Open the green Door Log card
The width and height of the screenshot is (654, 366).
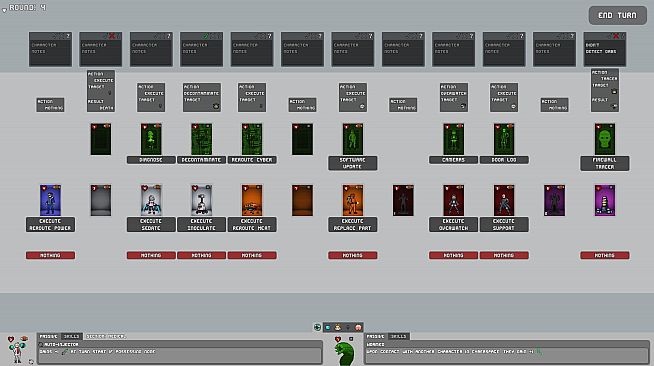pos(504,139)
